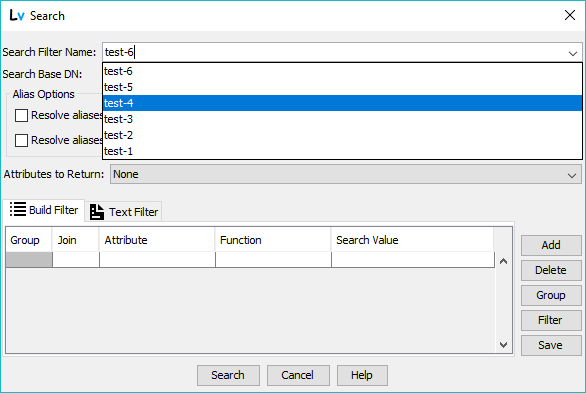
Task: Pick the highlighted test-4 entry
Action: click(x=342, y=103)
